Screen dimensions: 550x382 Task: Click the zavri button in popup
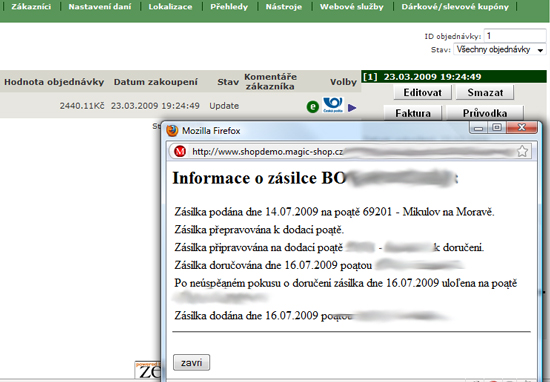pyautogui.click(x=192, y=362)
